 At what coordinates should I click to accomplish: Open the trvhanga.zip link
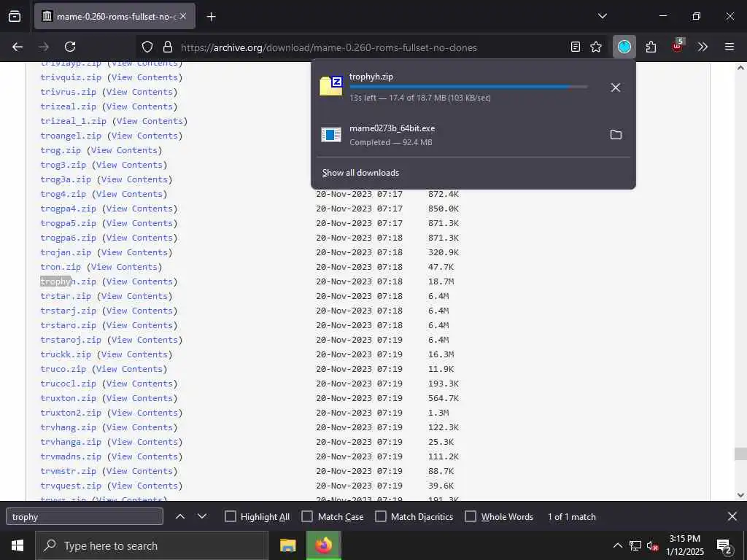pyautogui.click(x=71, y=442)
